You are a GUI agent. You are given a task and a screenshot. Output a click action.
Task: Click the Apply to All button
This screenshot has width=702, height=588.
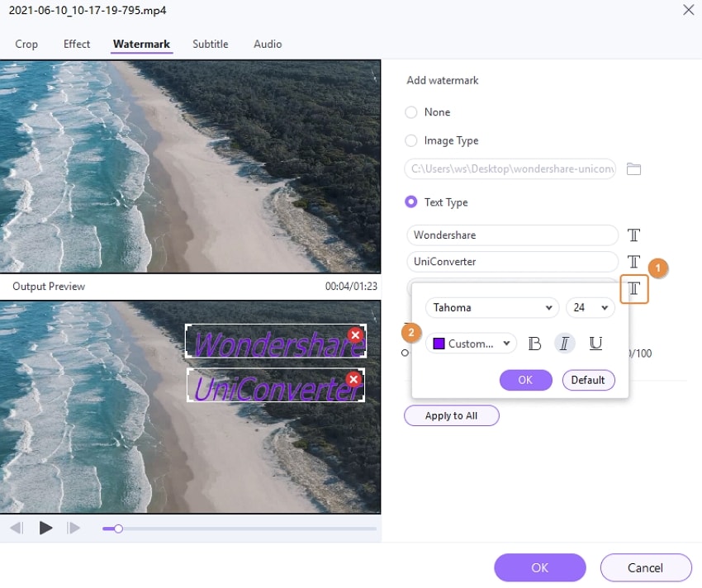pyautogui.click(x=451, y=415)
